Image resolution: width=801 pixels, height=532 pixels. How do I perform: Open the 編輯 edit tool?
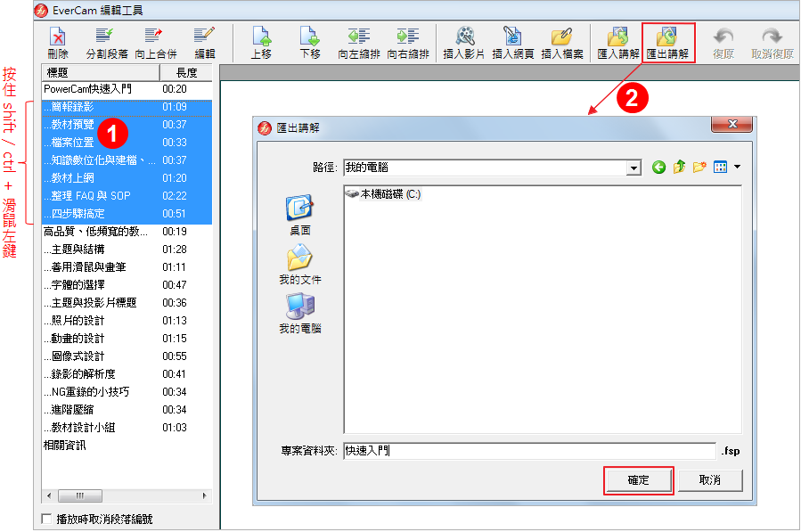pyautogui.click(x=205, y=37)
